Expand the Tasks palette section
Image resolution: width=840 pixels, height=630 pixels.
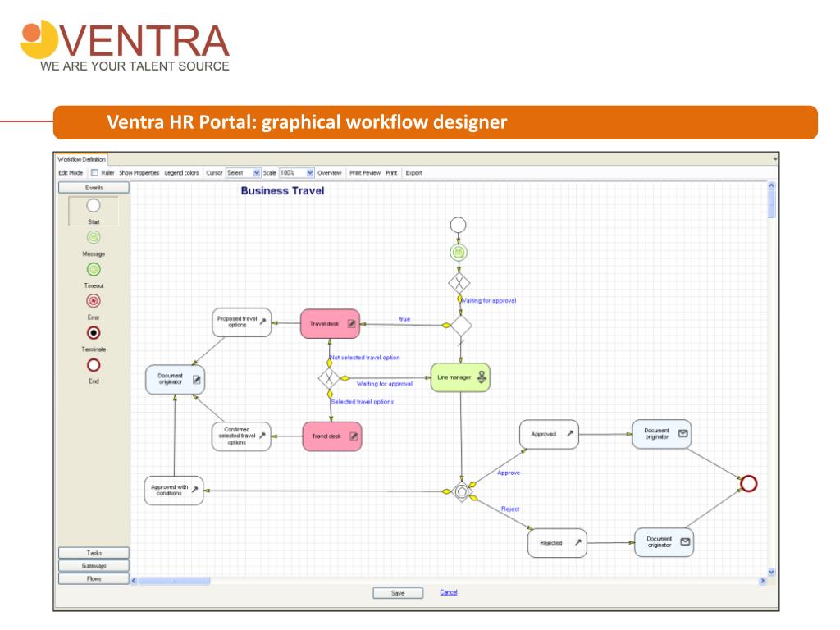94,553
